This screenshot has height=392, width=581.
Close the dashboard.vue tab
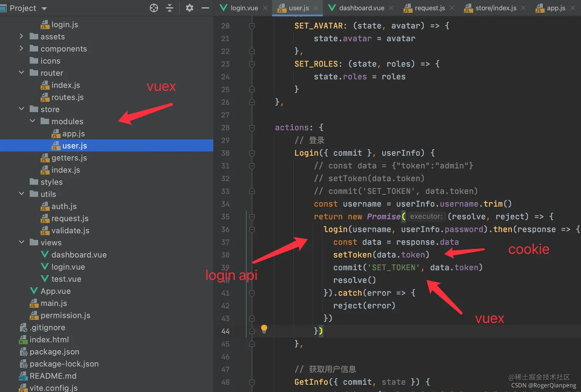391,8
